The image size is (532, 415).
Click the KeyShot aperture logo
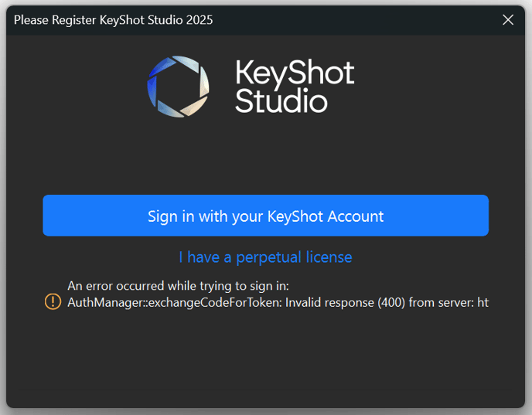pos(178,87)
